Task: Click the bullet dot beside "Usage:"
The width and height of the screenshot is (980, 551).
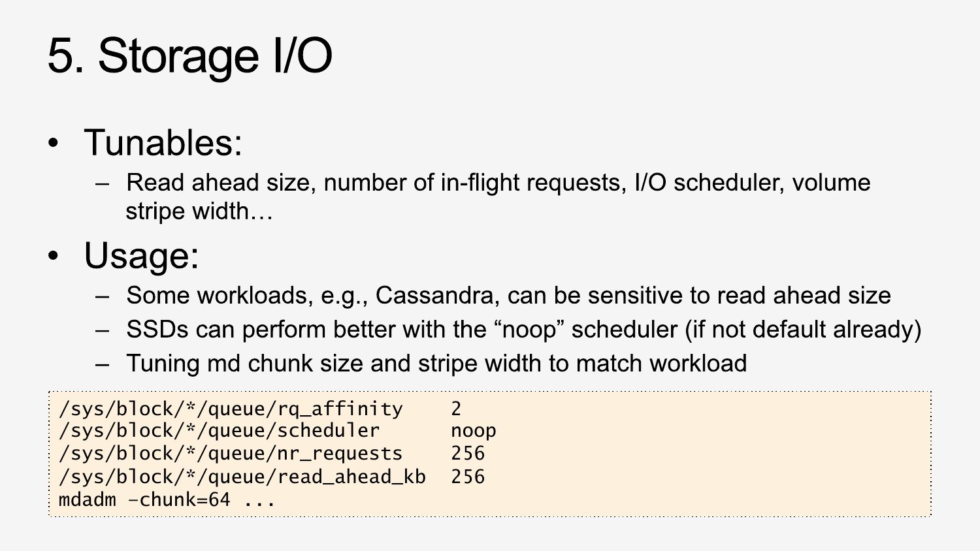Action: (54, 256)
